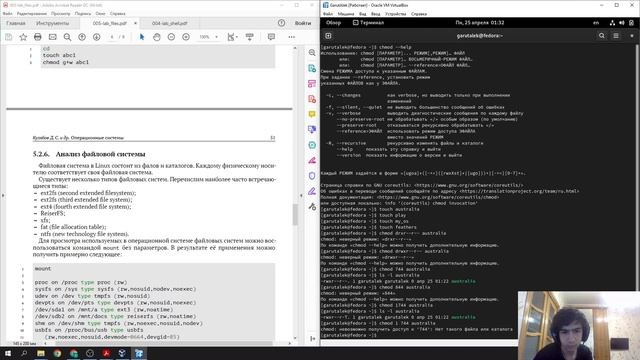The height and width of the screenshot is (360, 640).
Task: Print the PDF using the printer icon
Action: tap(38, 37)
